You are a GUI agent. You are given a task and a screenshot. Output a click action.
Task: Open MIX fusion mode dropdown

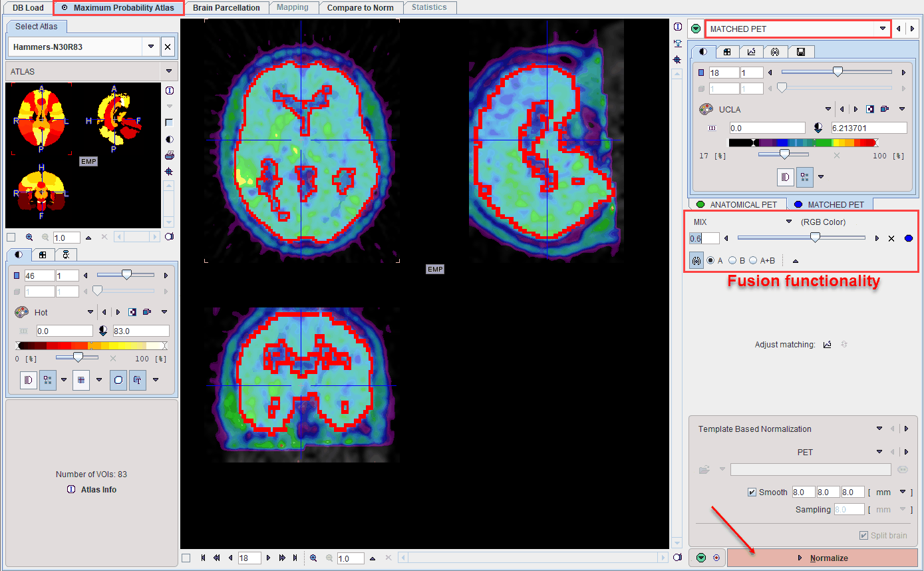[x=789, y=222]
